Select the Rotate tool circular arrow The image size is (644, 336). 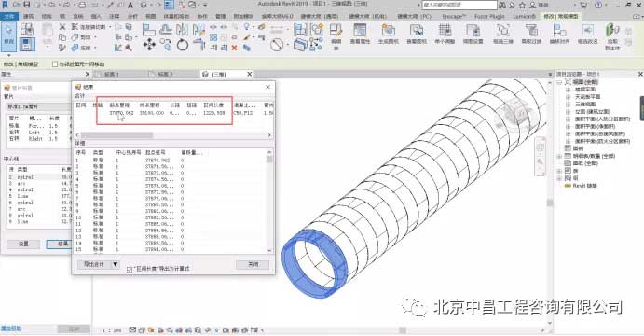[x=182, y=45]
